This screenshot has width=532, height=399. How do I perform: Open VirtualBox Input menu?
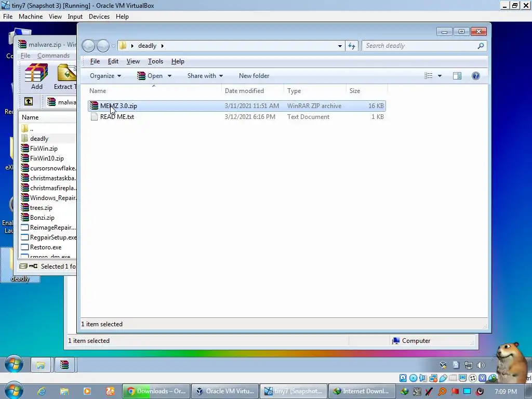coord(75,16)
